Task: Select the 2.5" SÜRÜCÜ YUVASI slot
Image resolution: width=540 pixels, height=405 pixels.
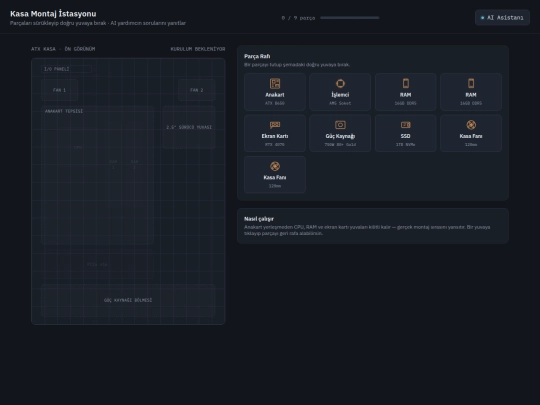Action: click(x=189, y=127)
